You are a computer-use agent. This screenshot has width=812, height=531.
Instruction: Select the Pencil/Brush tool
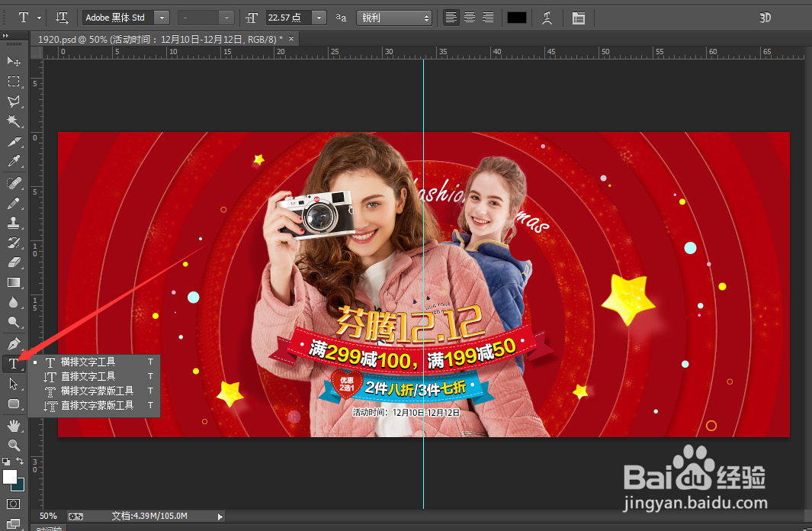tap(14, 202)
